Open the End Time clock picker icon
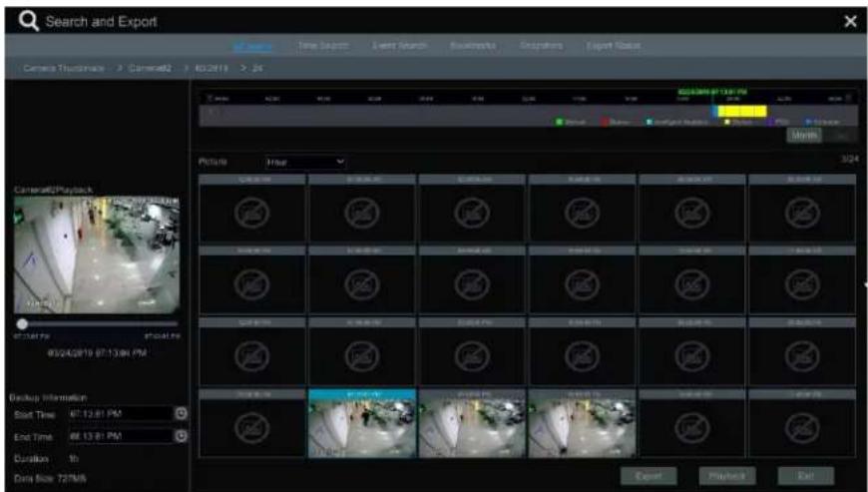 click(x=181, y=436)
